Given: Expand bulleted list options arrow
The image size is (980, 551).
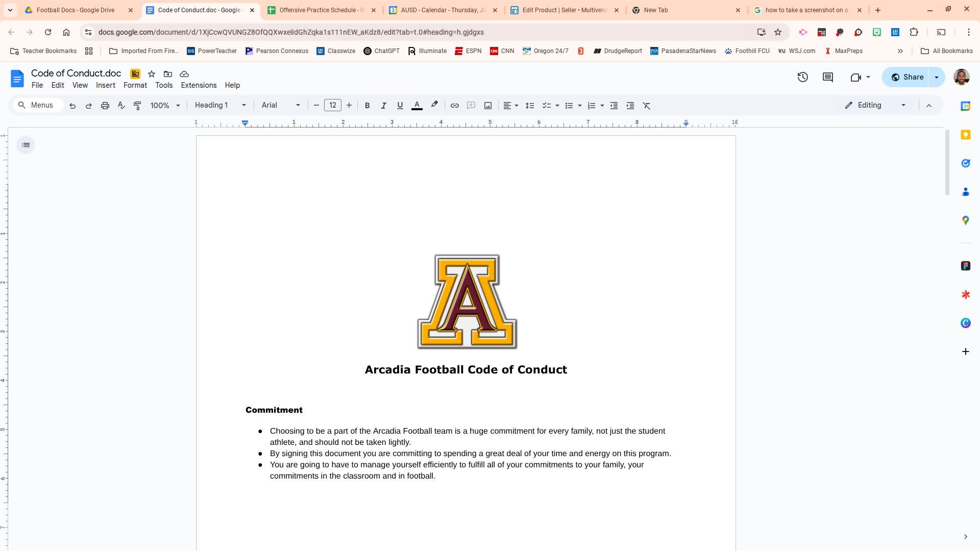Looking at the screenshot, I should (580, 106).
